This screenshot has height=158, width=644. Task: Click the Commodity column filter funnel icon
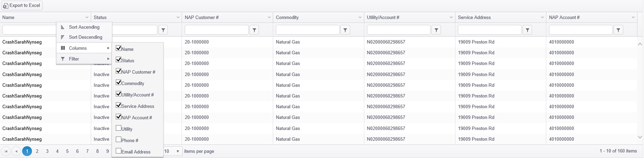pos(345,30)
